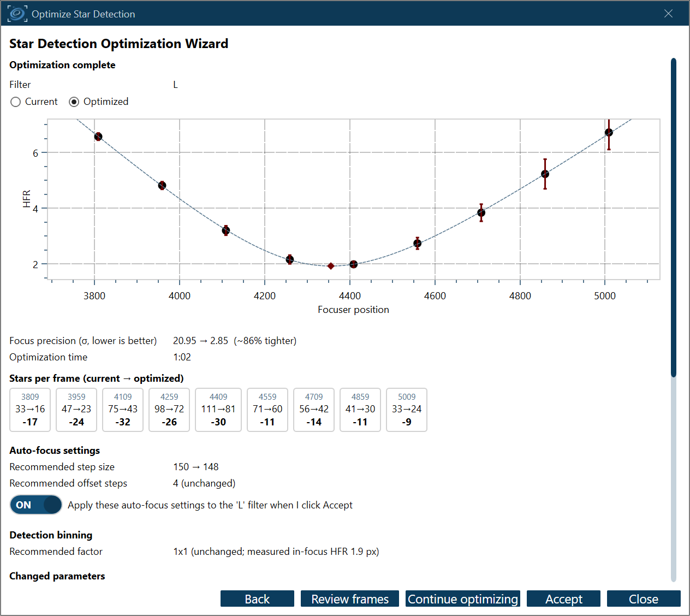Click the data point near position 4859
Image resolution: width=690 pixels, height=616 pixels.
545,174
